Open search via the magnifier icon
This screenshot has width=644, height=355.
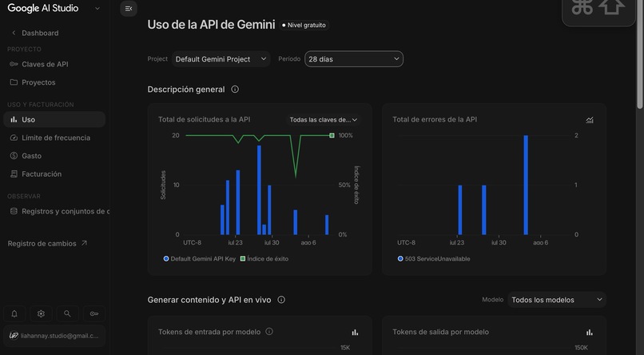click(x=67, y=314)
